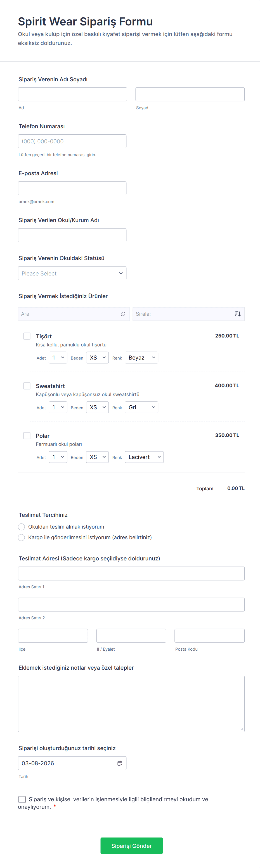Click the notes and special requests textarea
This screenshot has width=260, height=868.
(x=131, y=703)
